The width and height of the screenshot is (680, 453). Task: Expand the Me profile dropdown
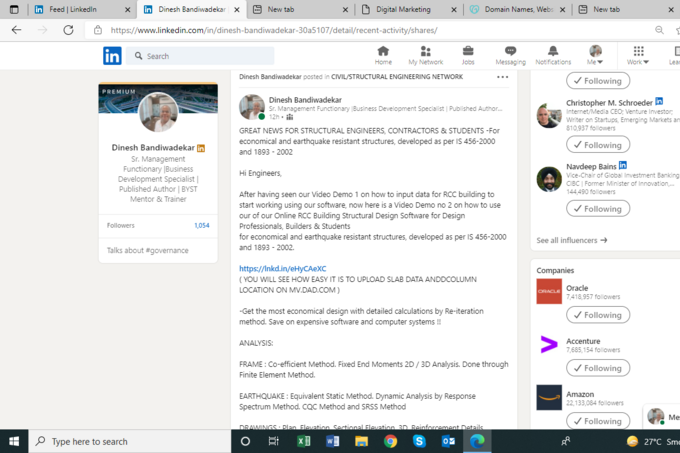[595, 55]
